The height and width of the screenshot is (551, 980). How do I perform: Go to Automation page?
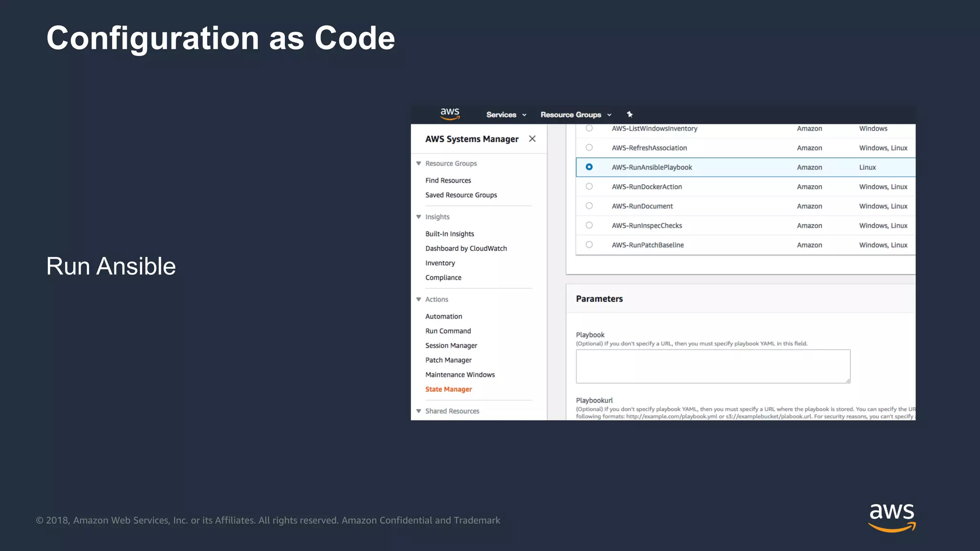444,317
